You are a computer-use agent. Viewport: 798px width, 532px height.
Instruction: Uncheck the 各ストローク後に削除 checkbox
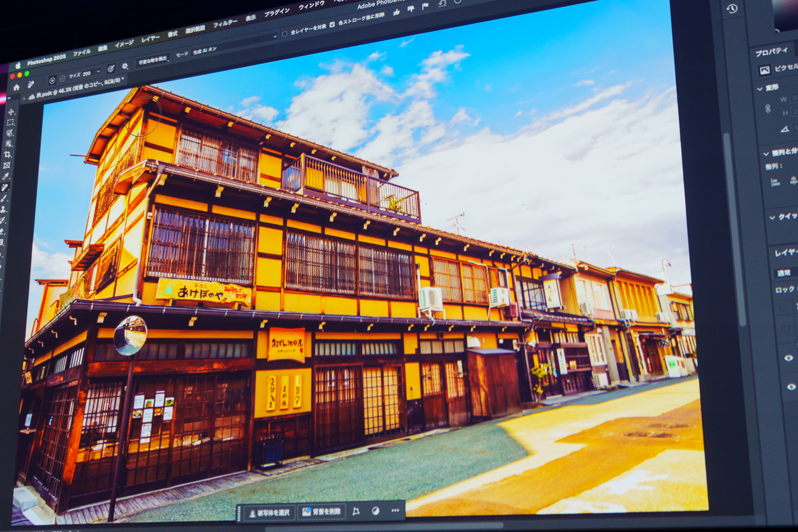332,24
